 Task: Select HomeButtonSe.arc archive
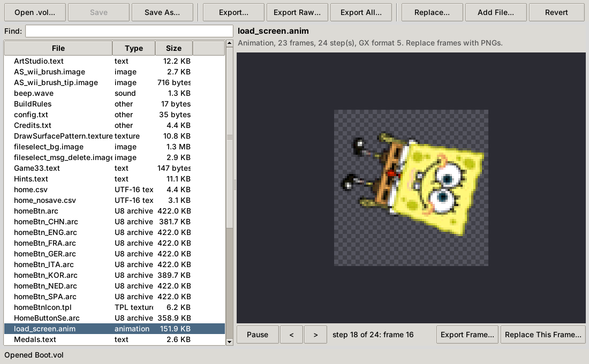(115, 318)
